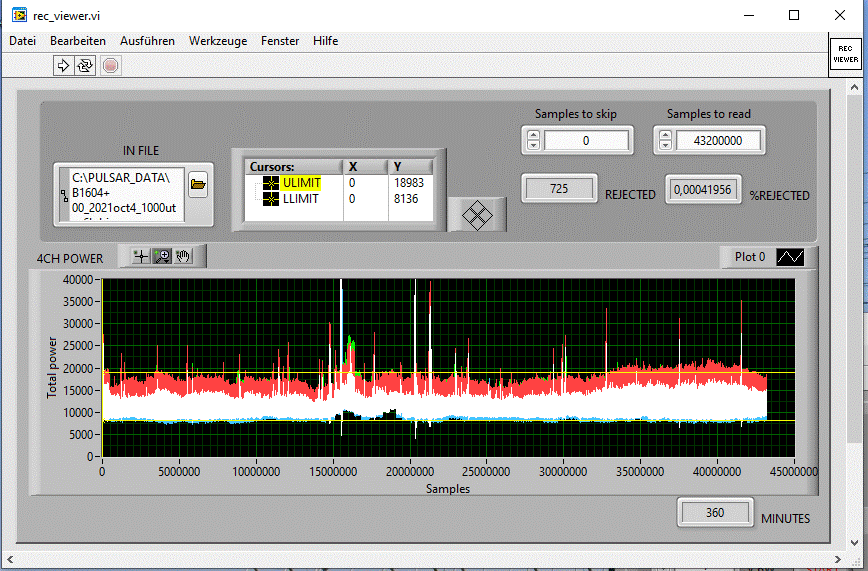
Task: Click the X column header in cursors
Action: pyautogui.click(x=365, y=167)
